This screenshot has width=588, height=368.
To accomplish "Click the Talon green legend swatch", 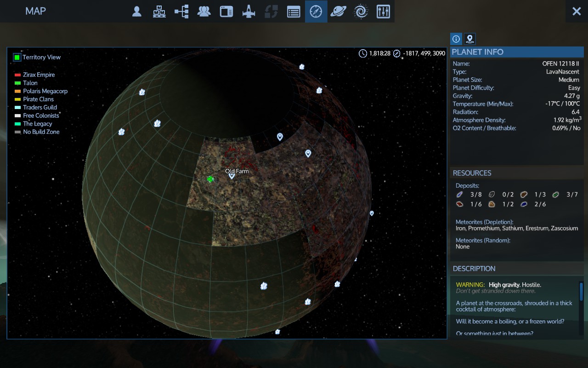I will (17, 83).
